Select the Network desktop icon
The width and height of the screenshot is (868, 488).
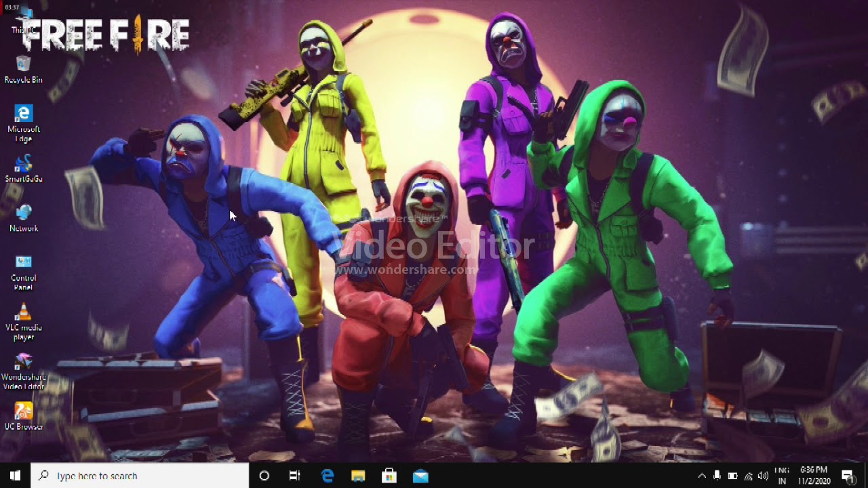(23, 218)
